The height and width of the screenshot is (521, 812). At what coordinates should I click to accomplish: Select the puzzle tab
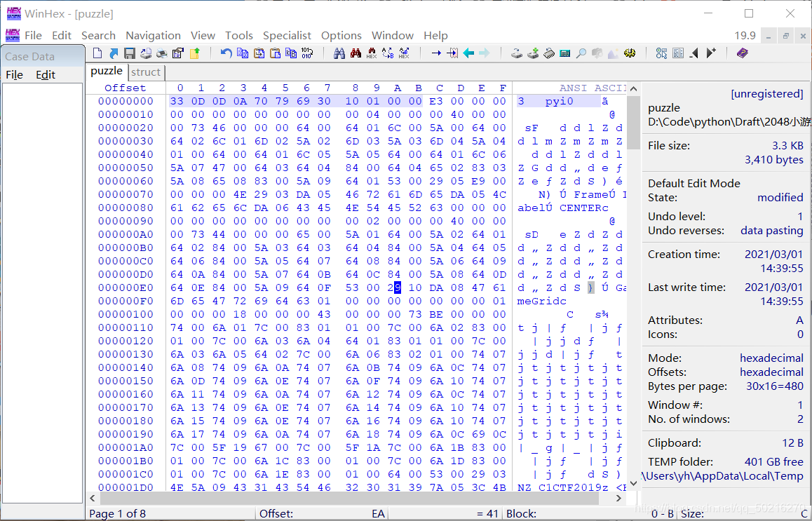tap(107, 71)
